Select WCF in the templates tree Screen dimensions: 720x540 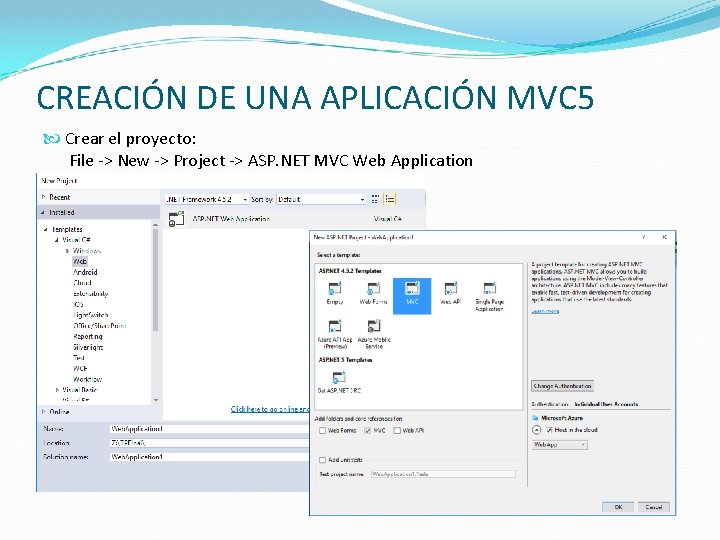80,368
